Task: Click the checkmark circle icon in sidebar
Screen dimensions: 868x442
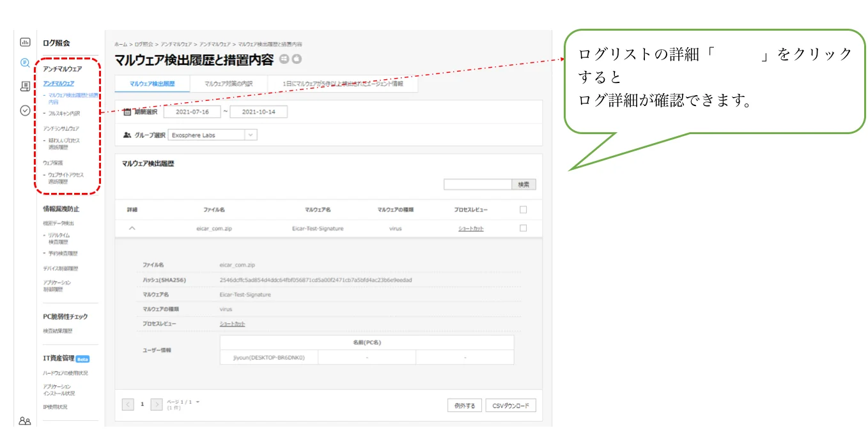Action: [25, 111]
